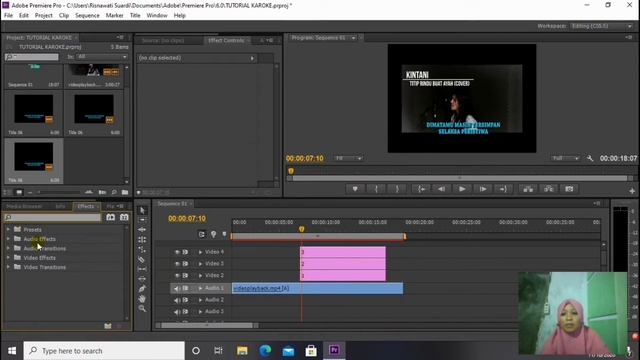This screenshot has height=360, width=640.
Task: Open the button editor plus icon
Action: tap(632, 190)
